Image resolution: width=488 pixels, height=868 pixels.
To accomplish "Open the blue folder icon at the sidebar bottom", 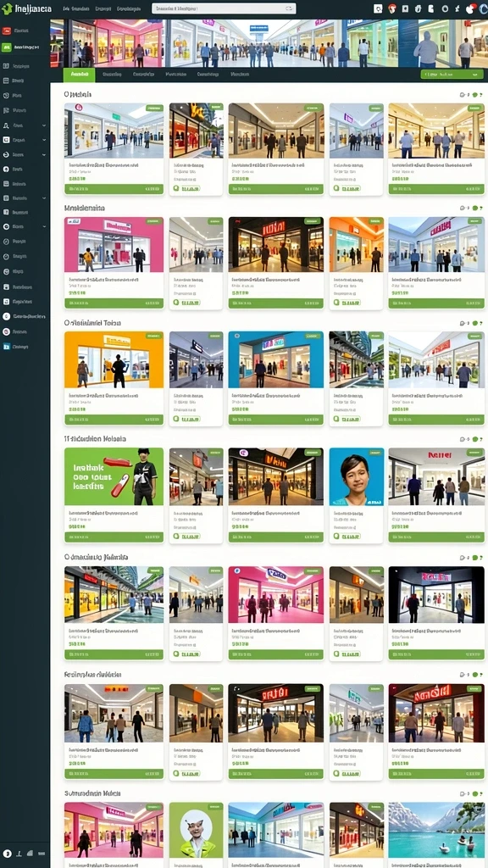I will [7, 347].
